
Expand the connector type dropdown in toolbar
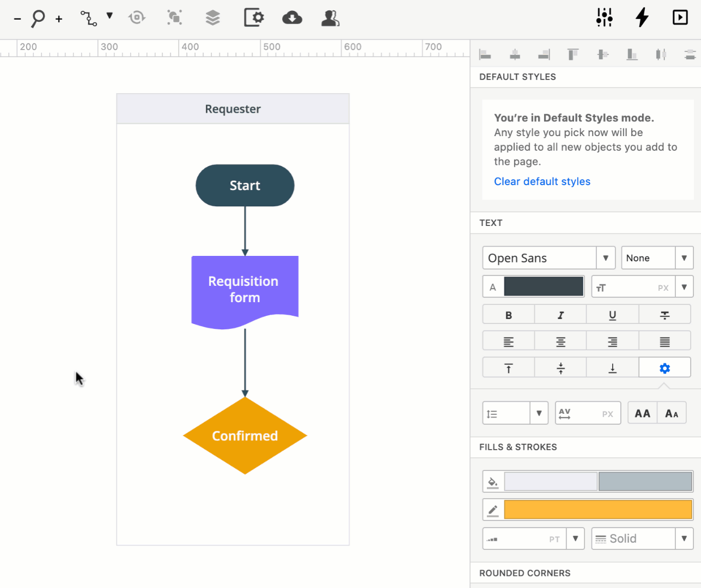[x=110, y=16]
